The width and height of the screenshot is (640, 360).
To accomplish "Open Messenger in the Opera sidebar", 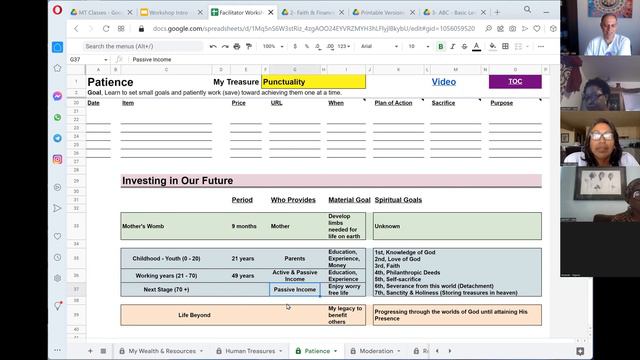I will pos(58,96).
